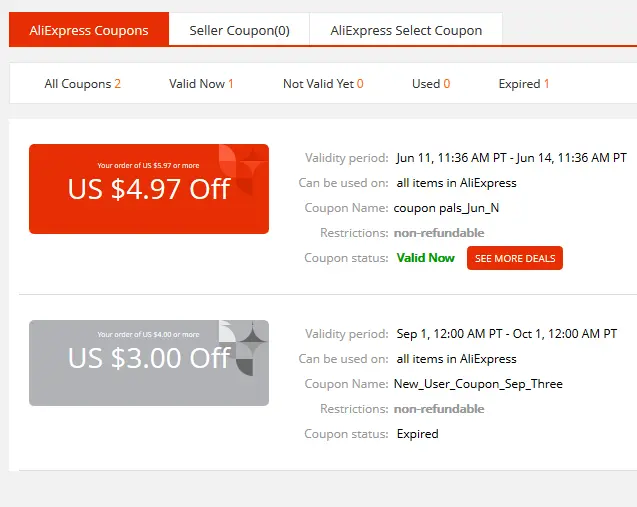Show Valid Now coupons
This screenshot has width=637, height=507.
pyautogui.click(x=201, y=84)
